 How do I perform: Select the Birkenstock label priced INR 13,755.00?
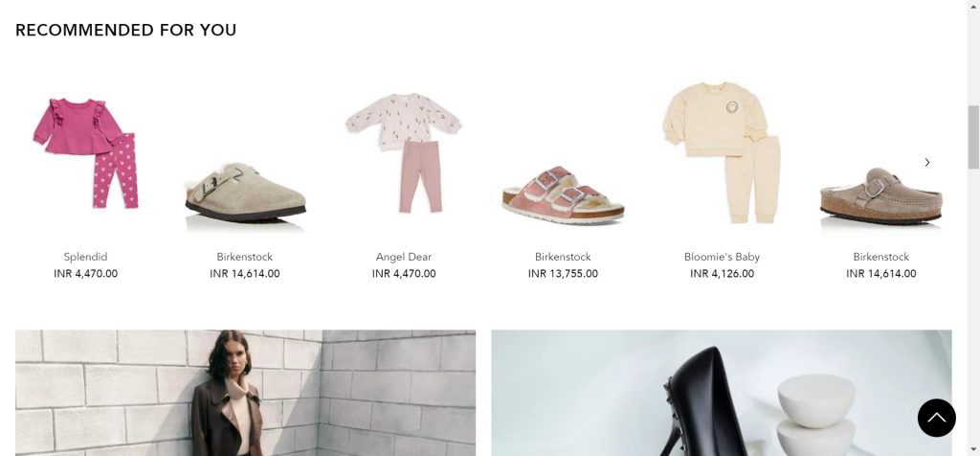[x=563, y=257]
